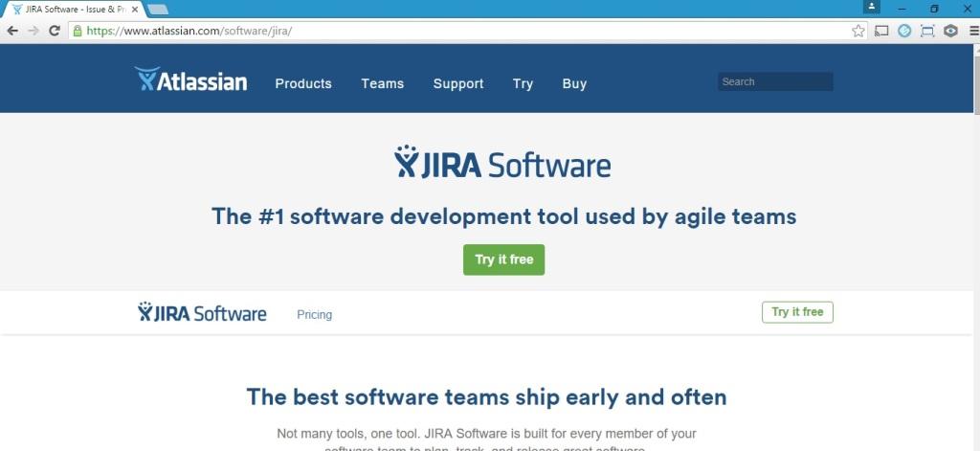Open the Pricing link
This screenshot has height=451, width=980.
pos(314,315)
